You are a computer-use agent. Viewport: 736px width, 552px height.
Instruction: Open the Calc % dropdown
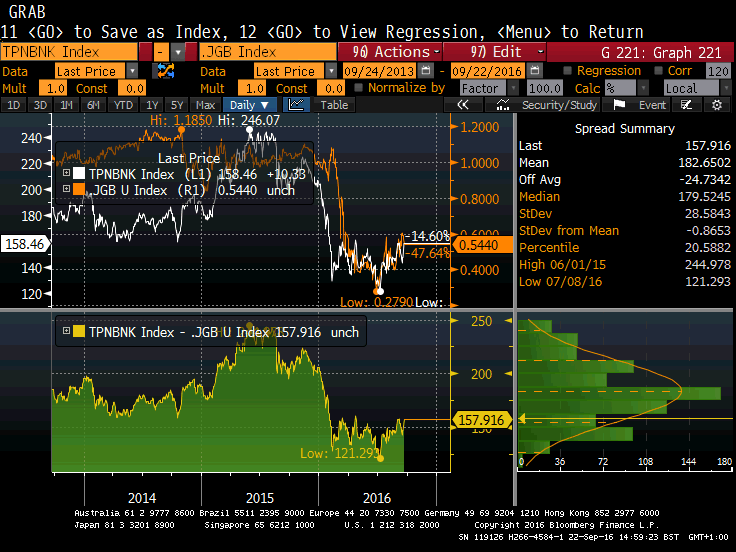[x=643, y=88]
